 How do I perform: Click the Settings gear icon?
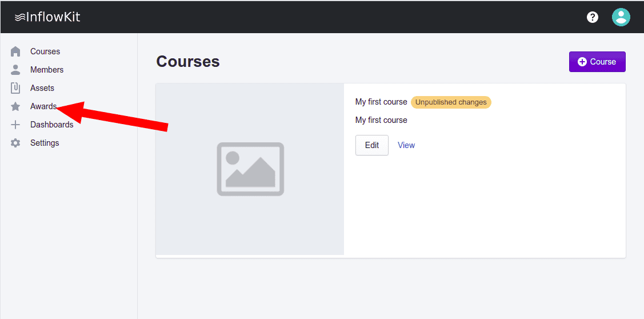tap(15, 143)
